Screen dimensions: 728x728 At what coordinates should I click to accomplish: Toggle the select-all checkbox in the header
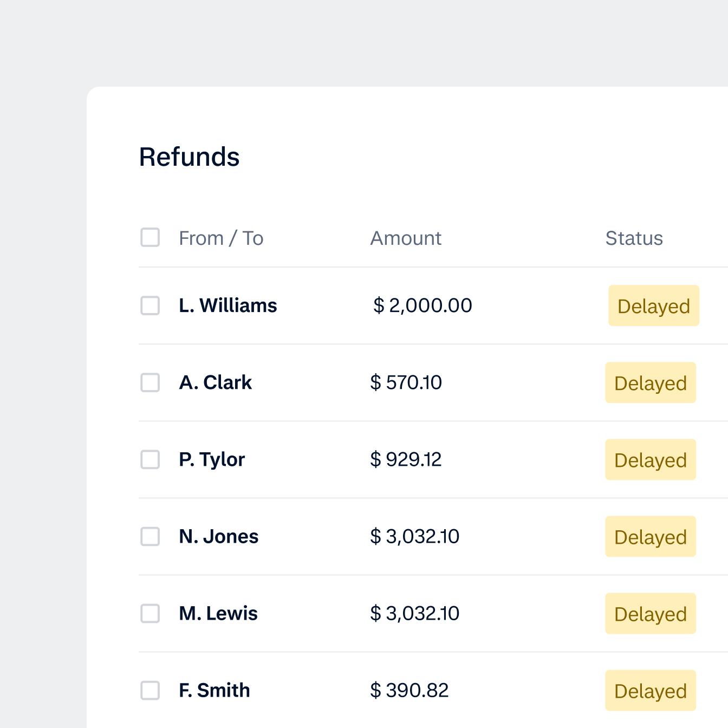point(149,237)
